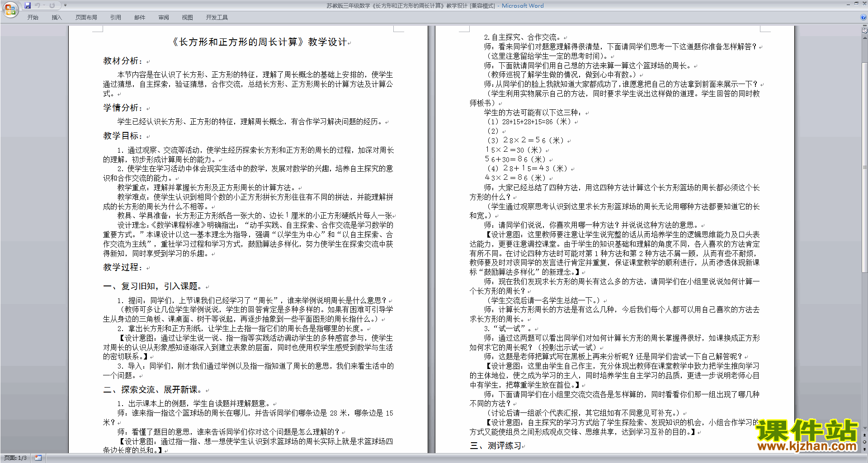Click the equation line 43×2=86（米）
The height and width of the screenshot is (463, 868).
516,178
